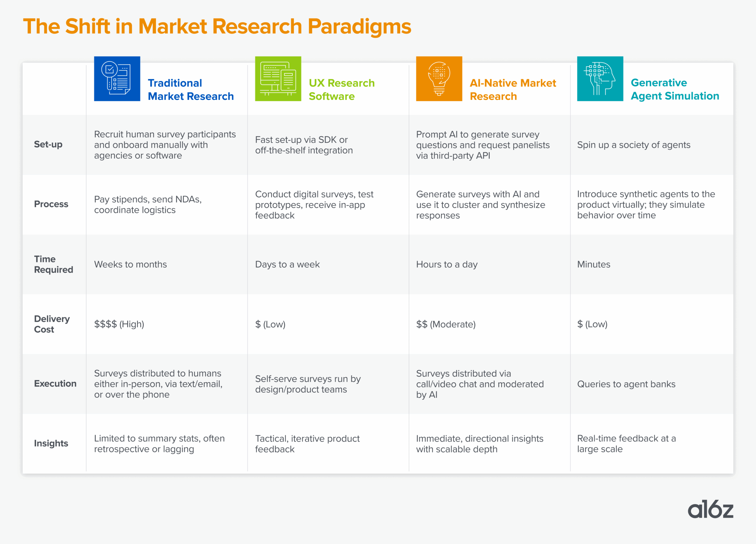Click the "$$$$ (High)" cost cell
The height and width of the screenshot is (544, 756).
(119, 324)
